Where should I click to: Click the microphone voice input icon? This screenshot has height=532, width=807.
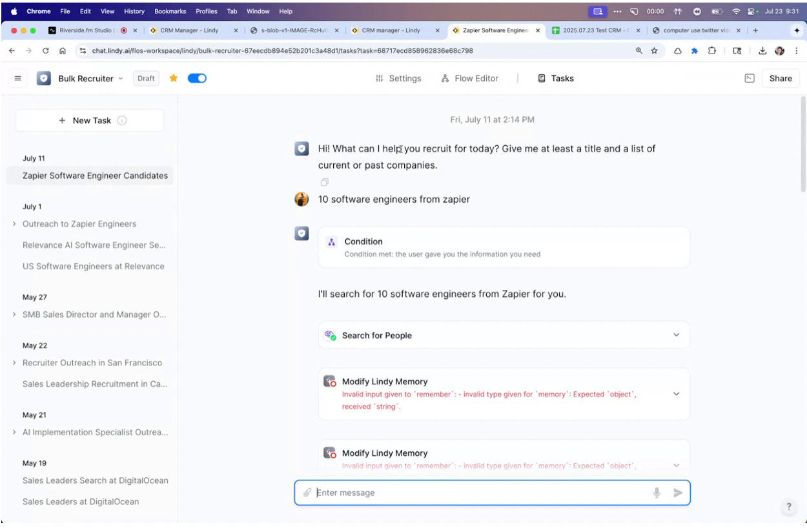click(657, 493)
